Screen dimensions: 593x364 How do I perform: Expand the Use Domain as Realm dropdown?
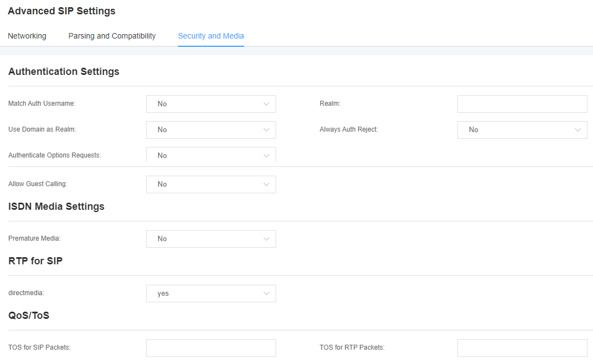point(211,129)
